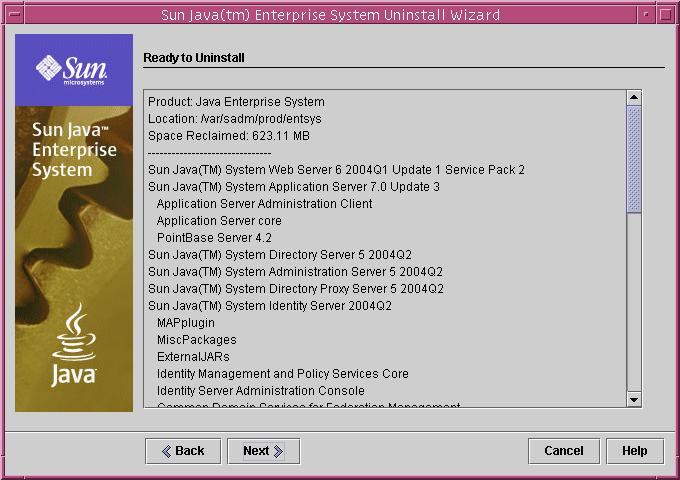The image size is (680, 480).
Task: Select Administration Server 5 2004Q2 line
Action: point(295,272)
